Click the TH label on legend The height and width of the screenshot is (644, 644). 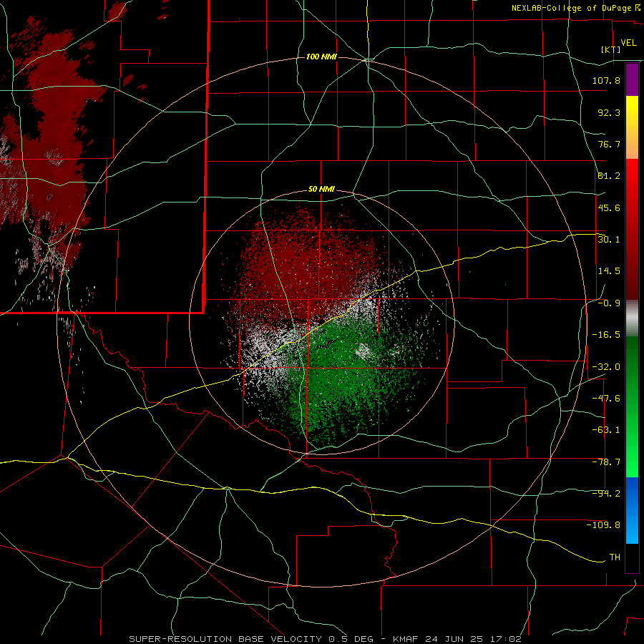(615, 557)
